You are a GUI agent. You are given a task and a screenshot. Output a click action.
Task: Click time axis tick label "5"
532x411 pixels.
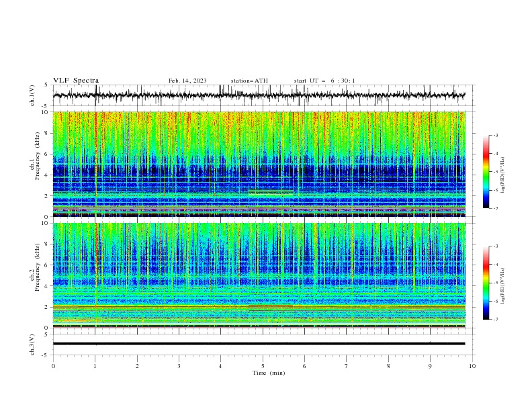(263, 366)
